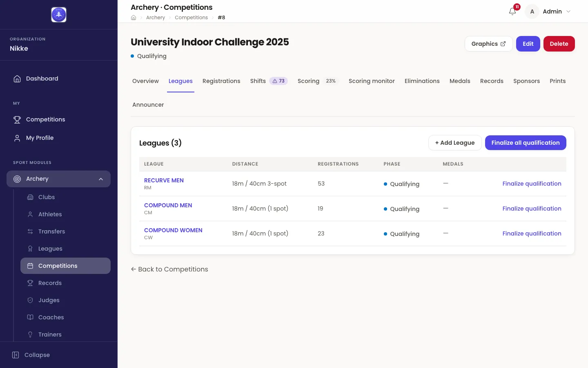
Task: Open the Registrations tab
Action: [221, 81]
